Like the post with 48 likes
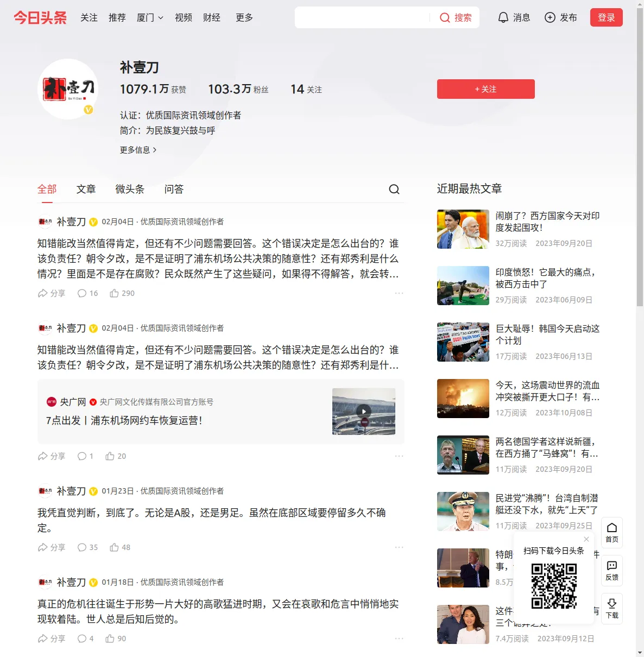Screen dimensions: 644x657 [120, 547]
